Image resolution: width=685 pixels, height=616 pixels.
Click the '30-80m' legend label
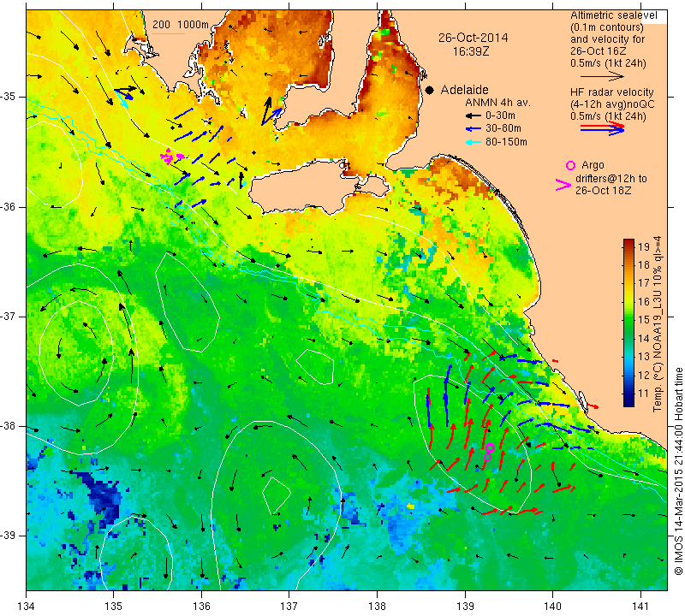[503, 129]
